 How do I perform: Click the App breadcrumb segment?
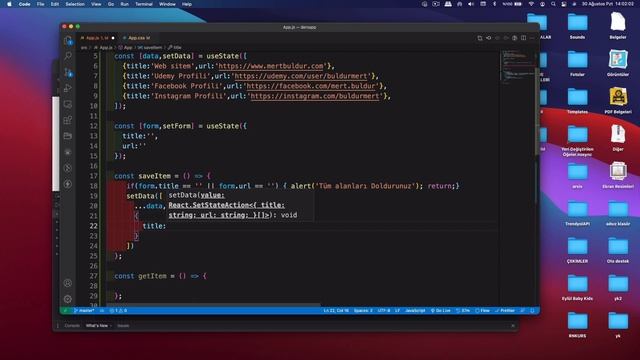126,48
